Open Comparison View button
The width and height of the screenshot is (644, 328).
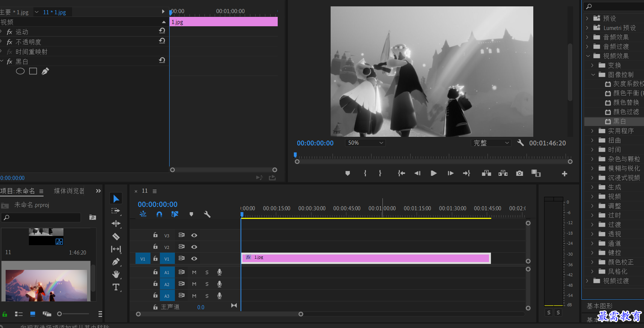coord(536,173)
